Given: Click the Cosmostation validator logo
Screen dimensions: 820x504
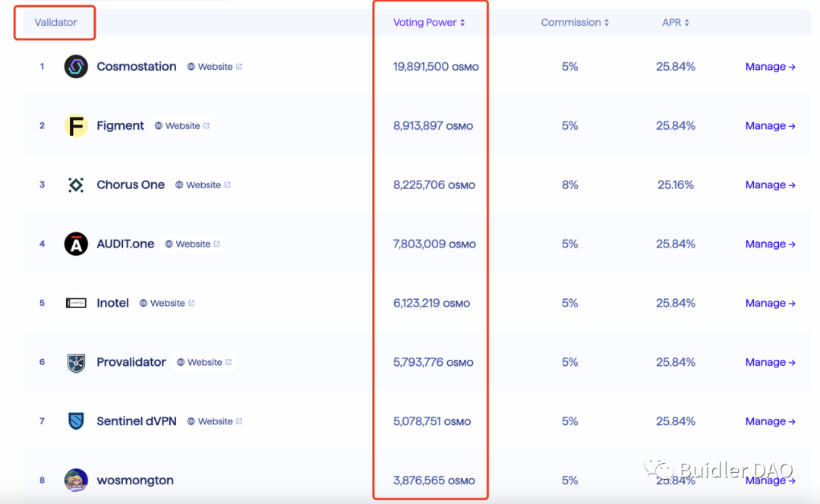Looking at the screenshot, I should (x=76, y=66).
